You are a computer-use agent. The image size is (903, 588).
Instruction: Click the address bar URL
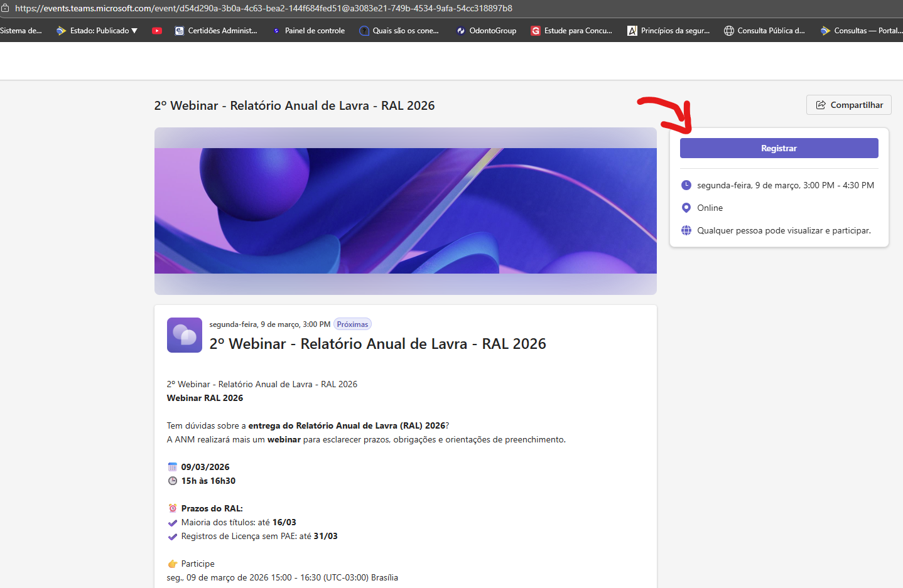point(264,9)
